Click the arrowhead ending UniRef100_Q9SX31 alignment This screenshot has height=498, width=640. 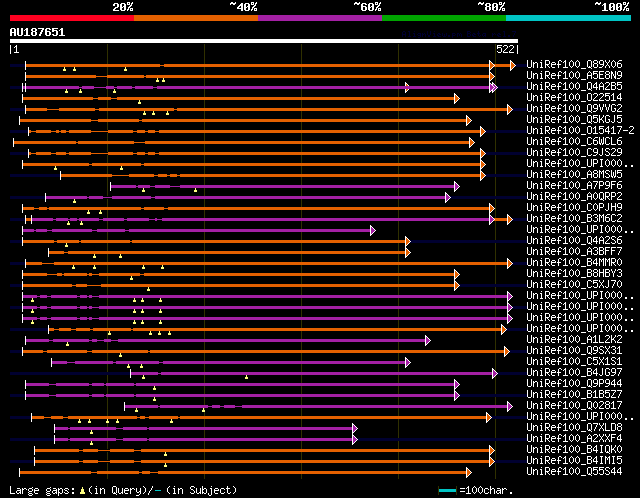(x=507, y=351)
